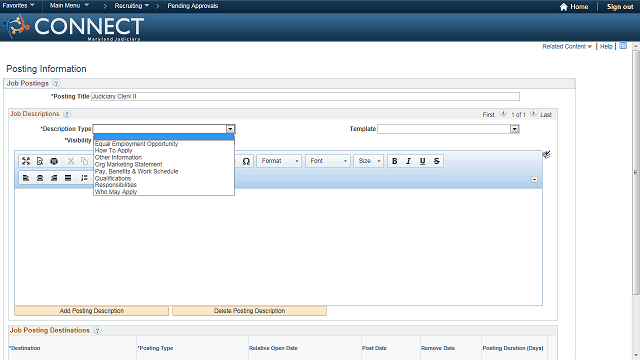Viewport: 640px width, 360px height.
Task: Click the Posting Title input field
Action: pos(305,96)
